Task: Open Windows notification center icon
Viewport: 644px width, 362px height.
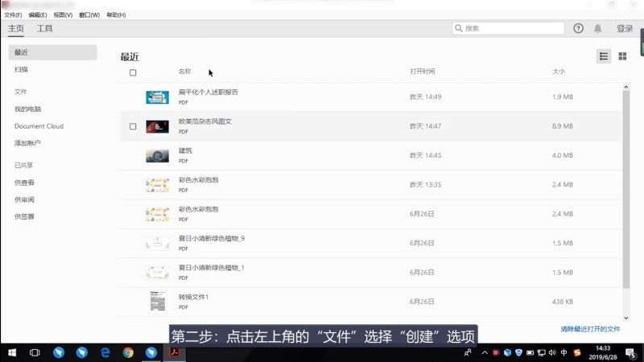Action: tap(630, 352)
